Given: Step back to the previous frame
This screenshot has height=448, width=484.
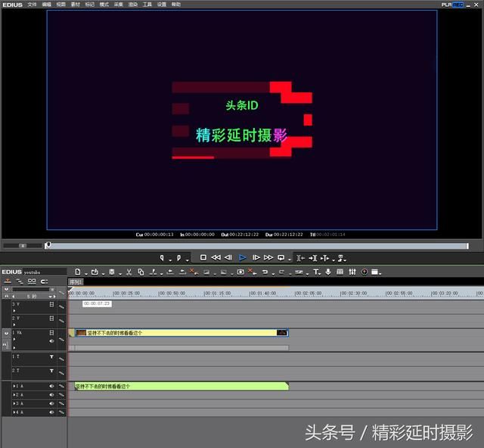Looking at the screenshot, I should click(228, 257).
